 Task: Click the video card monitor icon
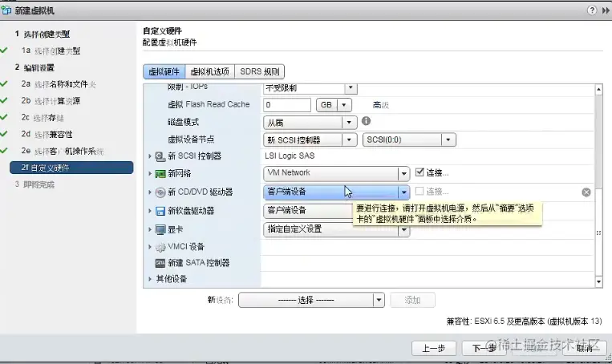[160, 229]
